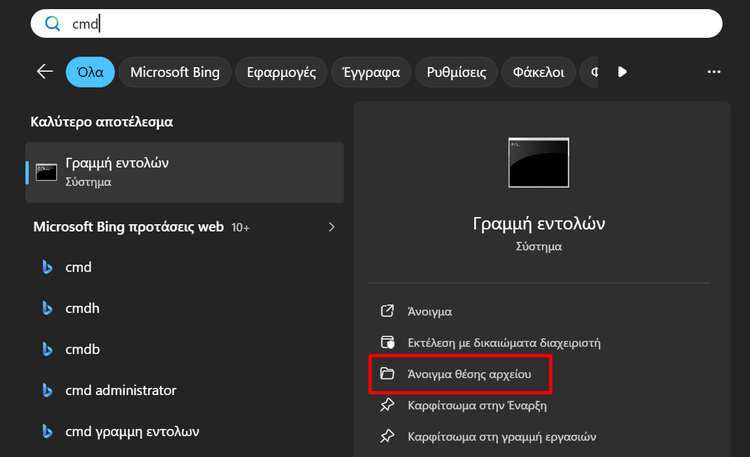Click the Άνοιγμα open action
This screenshot has width=750, height=457.
tap(429, 311)
